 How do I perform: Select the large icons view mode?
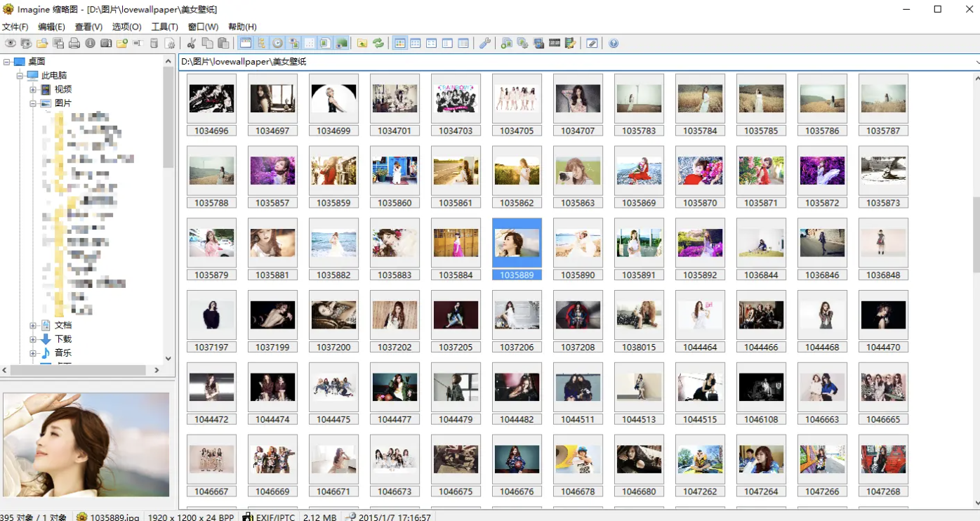pos(416,44)
